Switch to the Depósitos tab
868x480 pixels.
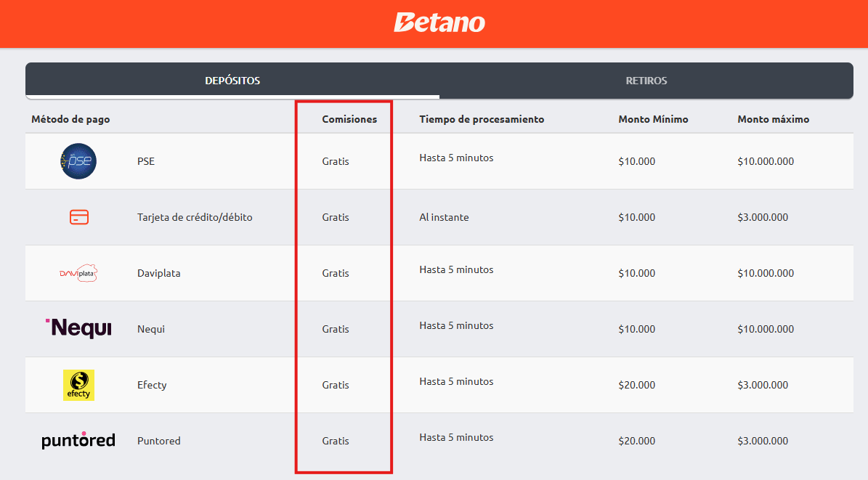tap(232, 81)
